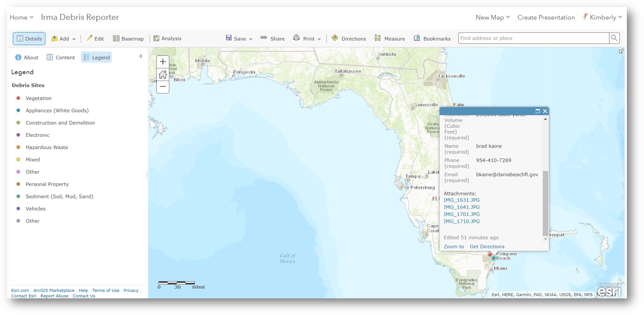Viewport: 644px width, 315px height.
Task: Open the Details panel button
Action: [x=29, y=39]
